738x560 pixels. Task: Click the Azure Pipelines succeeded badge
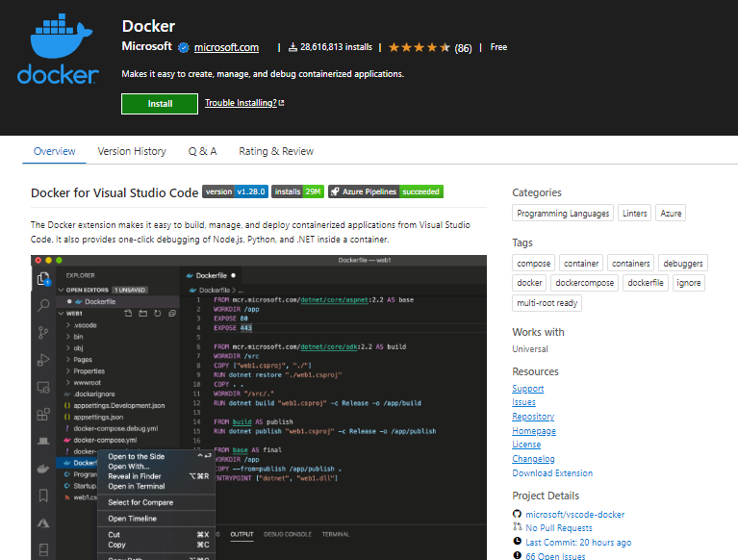386,191
